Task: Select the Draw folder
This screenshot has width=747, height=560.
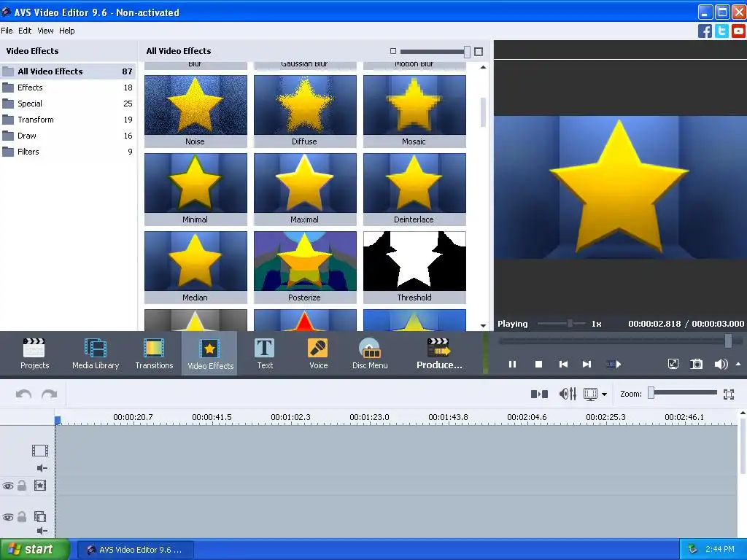Action: click(68, 136)
